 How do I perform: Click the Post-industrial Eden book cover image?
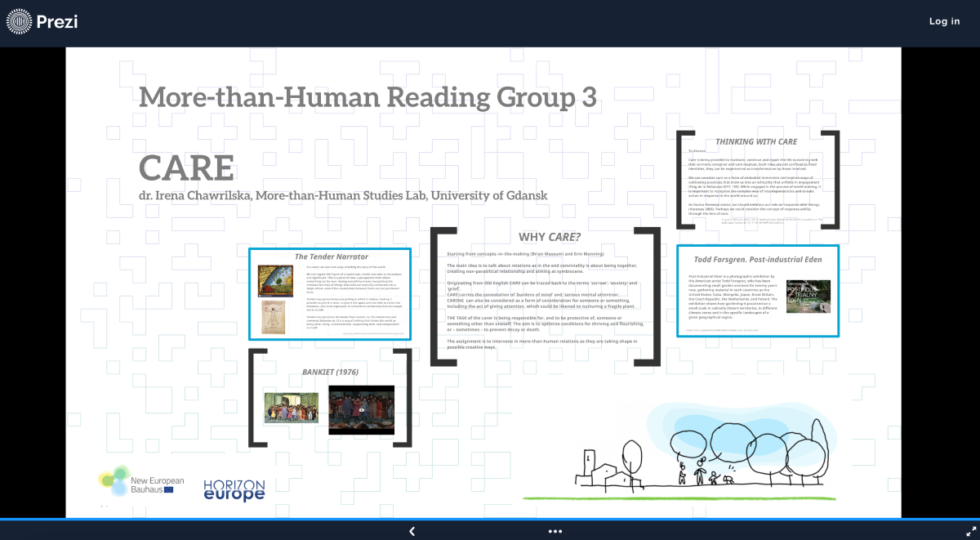coord(808,297)
